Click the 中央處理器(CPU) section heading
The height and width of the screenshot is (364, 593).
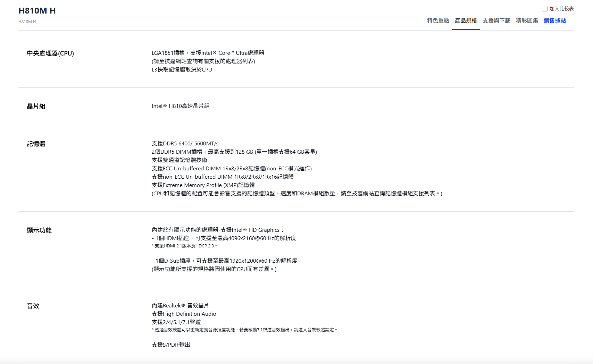point(50,53)
